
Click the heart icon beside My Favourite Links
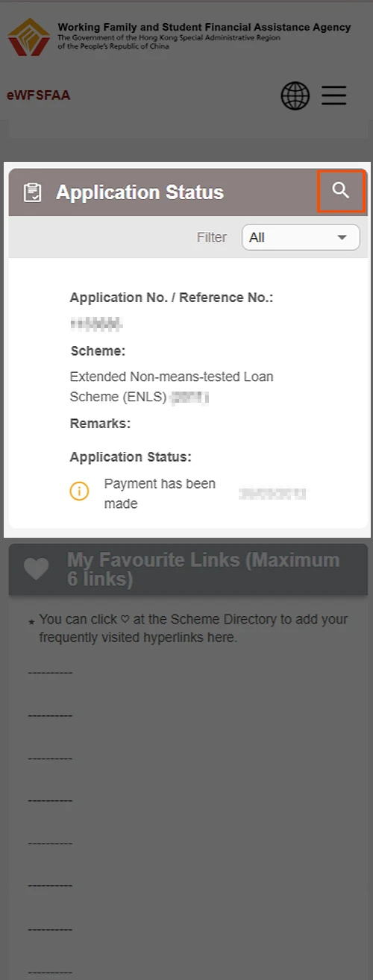(36, 569)
